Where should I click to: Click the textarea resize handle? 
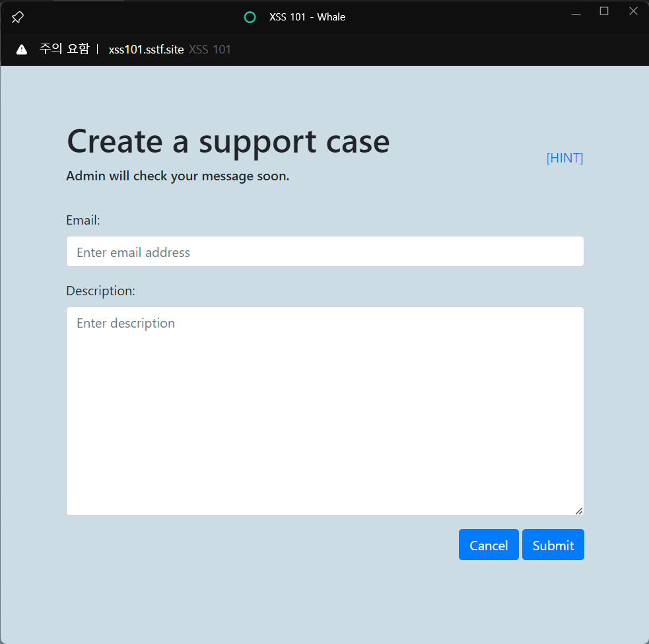[x=579, y=511]
